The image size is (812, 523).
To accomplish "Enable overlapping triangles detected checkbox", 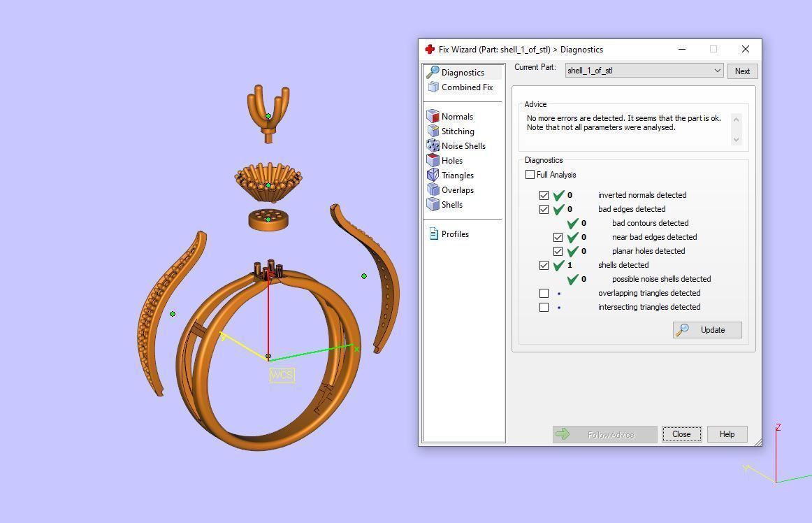I will pos(544,293).
